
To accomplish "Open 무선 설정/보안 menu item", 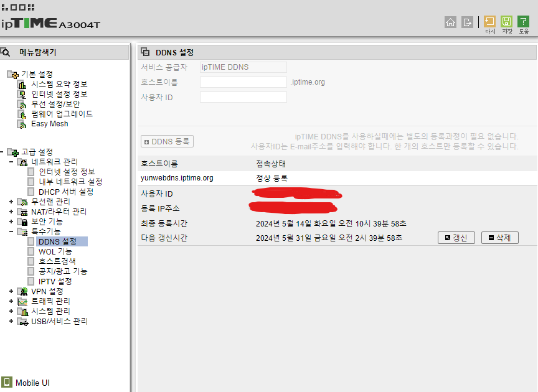I will coord(55,104).
